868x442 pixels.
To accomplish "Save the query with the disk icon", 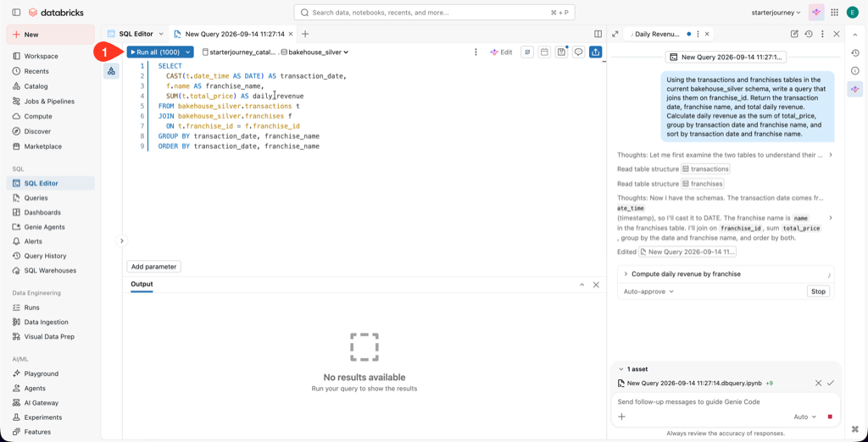I will (x=561, y=52).
